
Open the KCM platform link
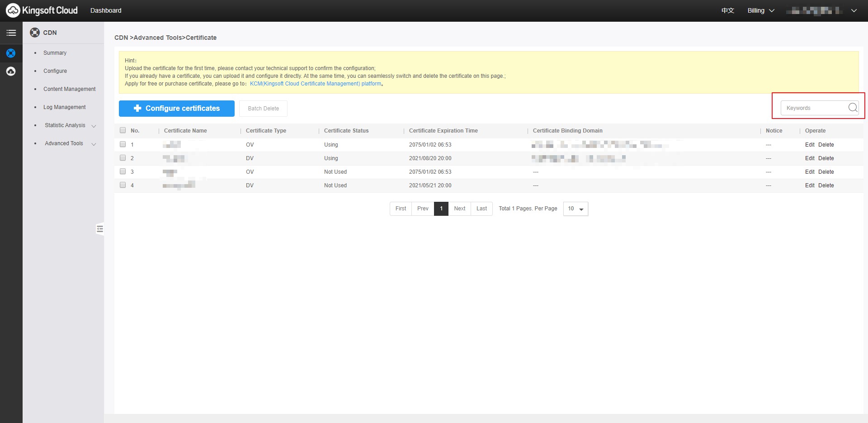click(x=316, y=84)
